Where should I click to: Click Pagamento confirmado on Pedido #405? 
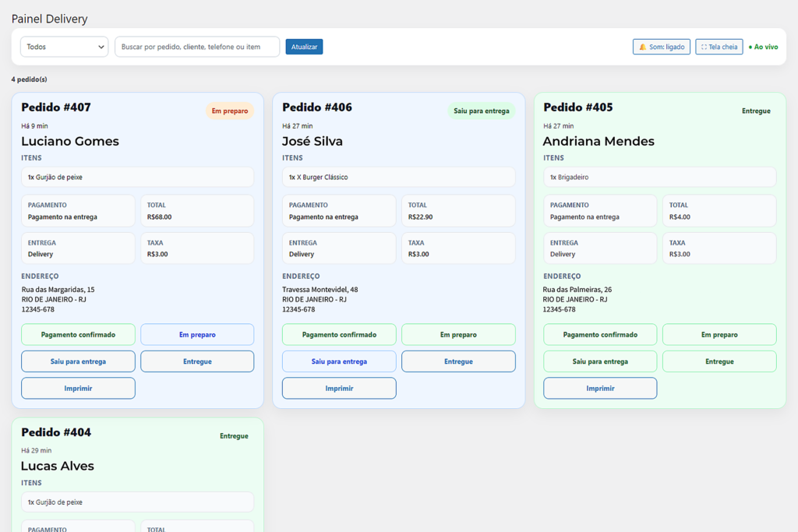tap(600, 334)
